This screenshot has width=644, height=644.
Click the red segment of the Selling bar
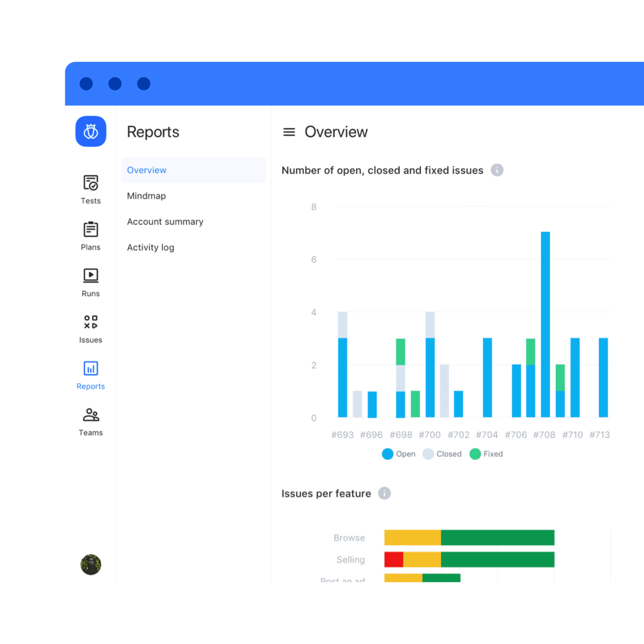[x=394, y=559]
